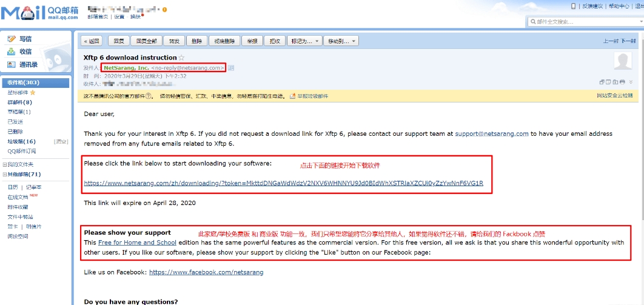Expand 其他邮箱(71) tree
Viewport: 644px width, 305px height.
click(4, 175)
